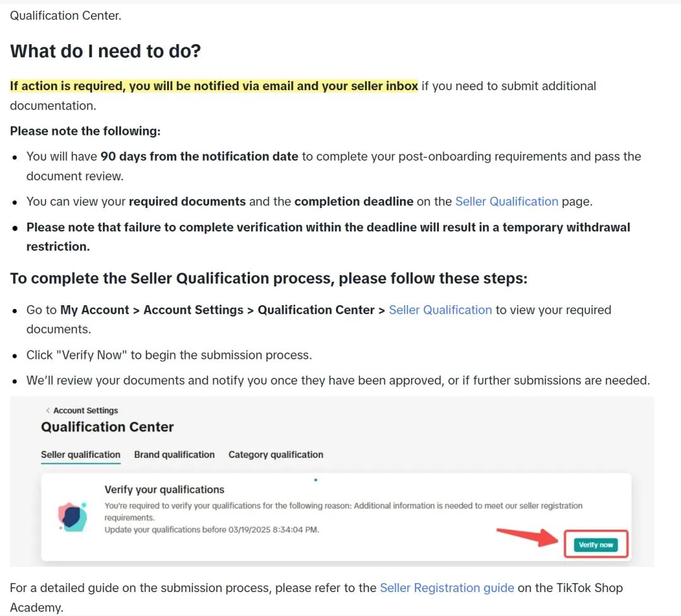The height and width of the screenshot is (616, 681).
Task: Open the Seller qualification tab
Action: point(81,455)
